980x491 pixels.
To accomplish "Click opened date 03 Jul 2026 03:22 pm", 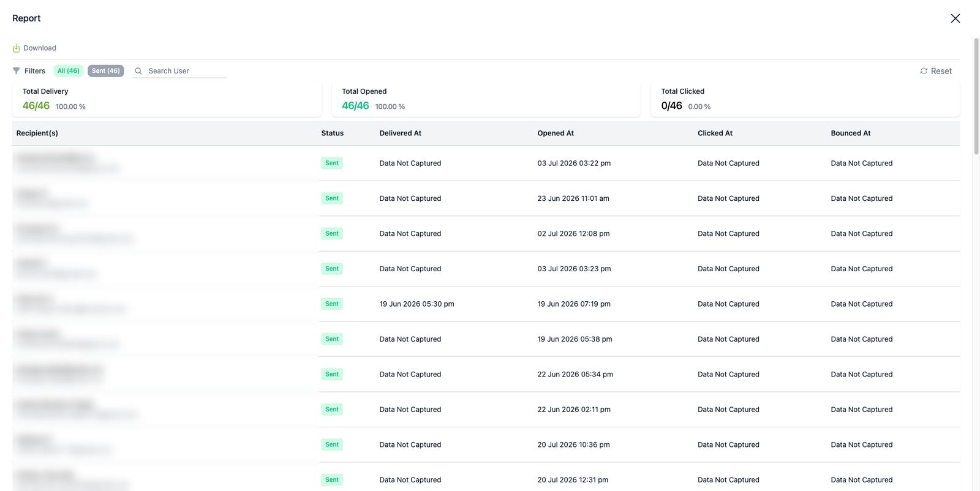I will click(x=574, y=163).
